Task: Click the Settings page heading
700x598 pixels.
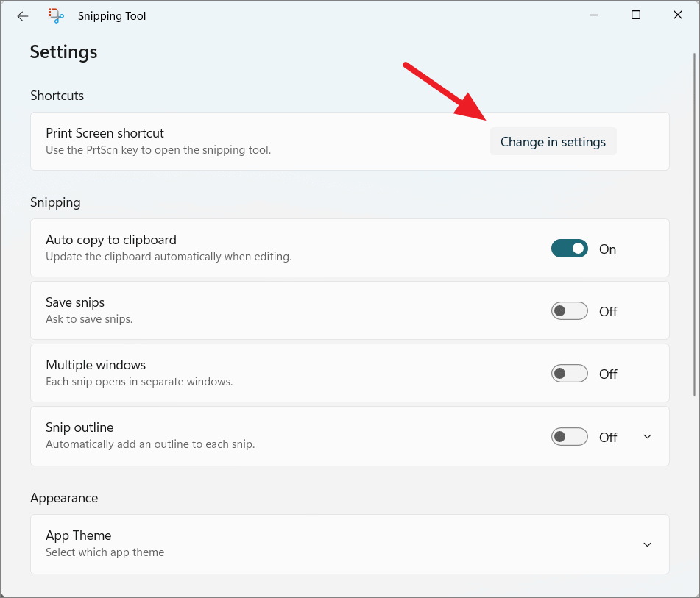Action: (x=63, y=51)
